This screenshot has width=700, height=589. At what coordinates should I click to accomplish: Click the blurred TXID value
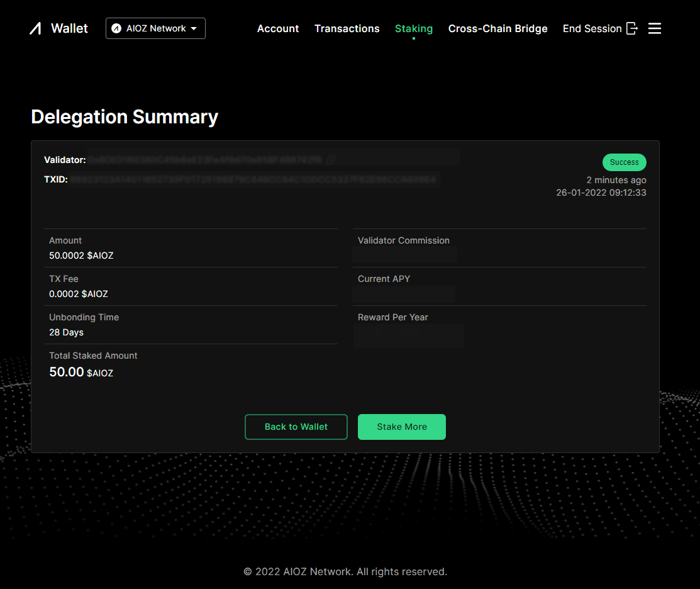coord(253,179)
